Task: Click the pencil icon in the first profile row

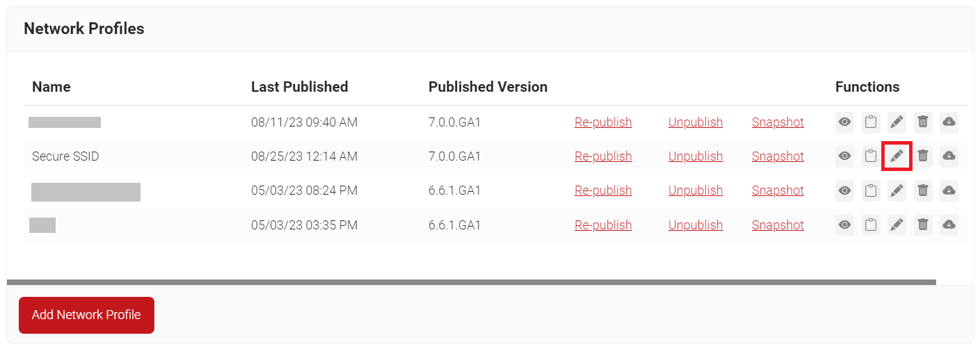Action: (x=897, y=122)
